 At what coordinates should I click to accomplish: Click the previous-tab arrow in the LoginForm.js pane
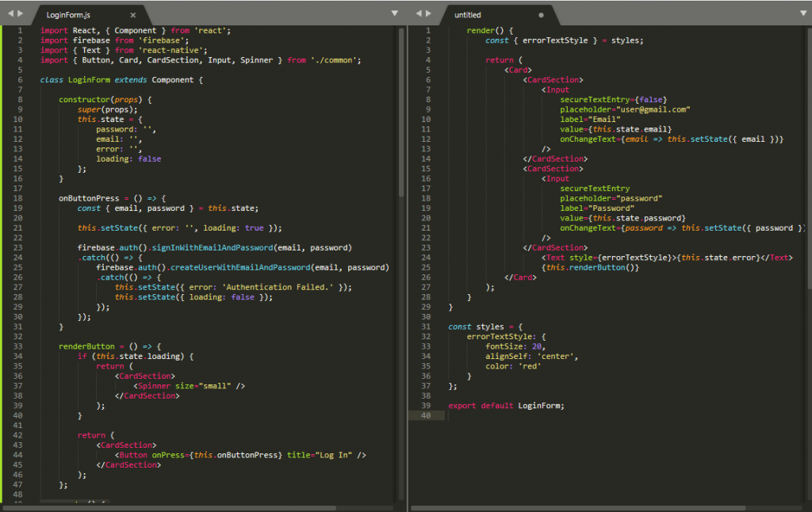pyautogui.click(x=10, y=13)
